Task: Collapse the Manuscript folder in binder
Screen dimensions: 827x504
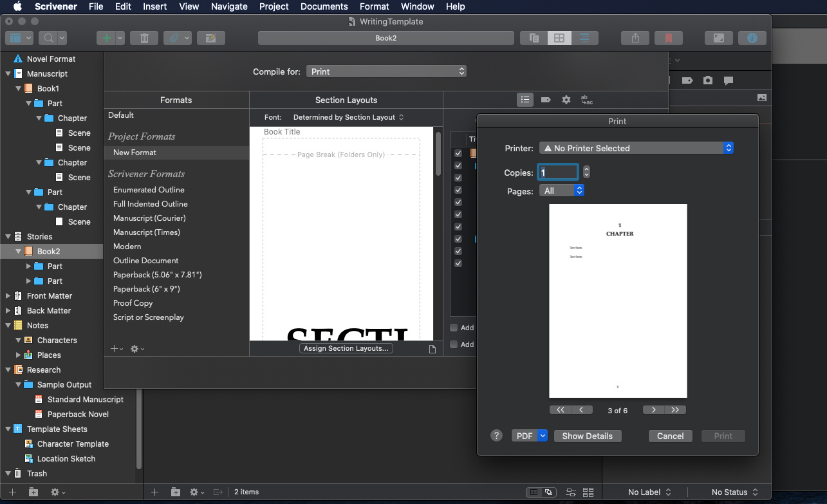Action: point(8,74)
